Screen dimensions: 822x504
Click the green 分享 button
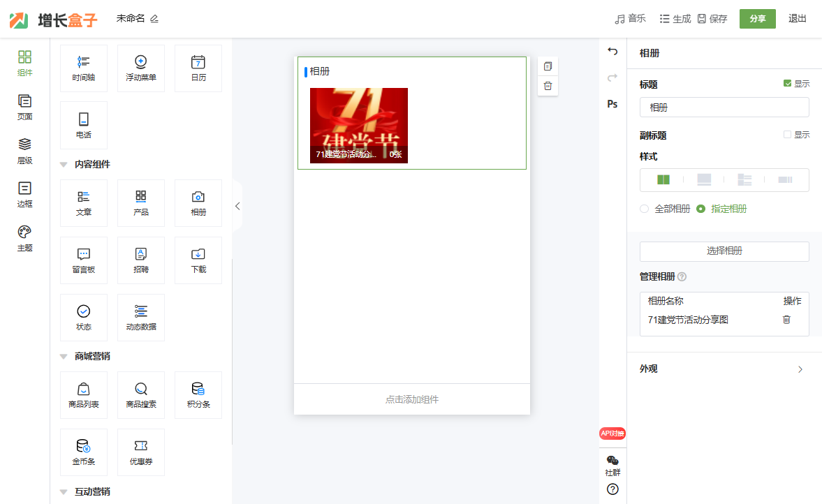coord(757,19)
